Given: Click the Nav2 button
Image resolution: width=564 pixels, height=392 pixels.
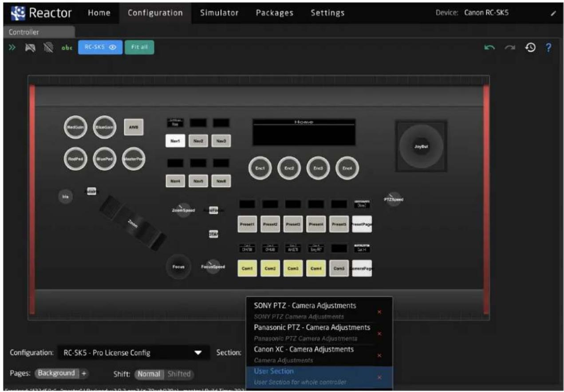Looking at the screenshot, I should pyautogui.click(x=198, y=141).
